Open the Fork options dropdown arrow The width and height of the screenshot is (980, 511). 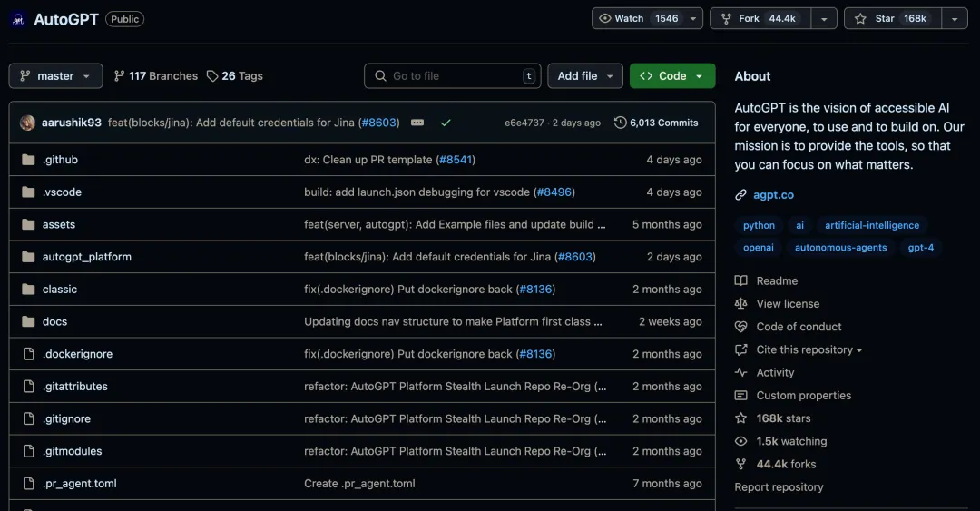(x=824, y=18)
